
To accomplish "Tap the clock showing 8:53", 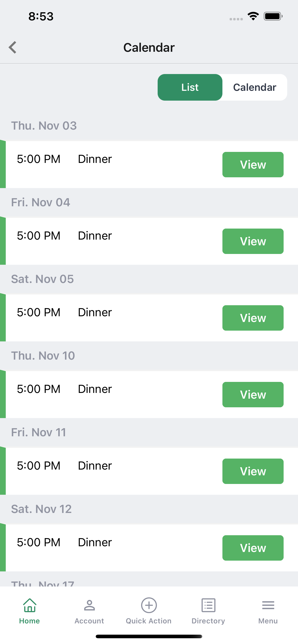I will tap(41, 16).
